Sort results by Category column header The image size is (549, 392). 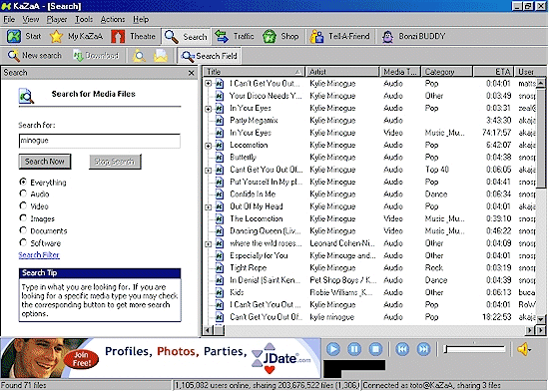pos(447,72)
